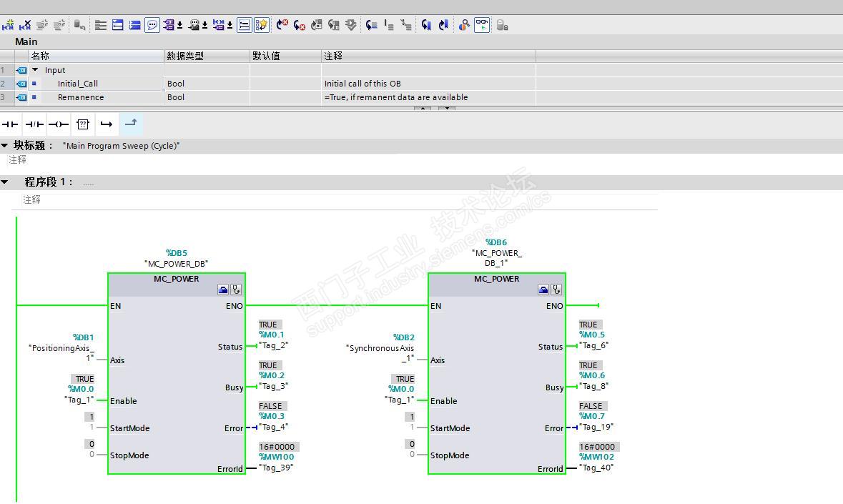Toggle network comments display icon
843x504 pixels.
(x=244, y=25)
